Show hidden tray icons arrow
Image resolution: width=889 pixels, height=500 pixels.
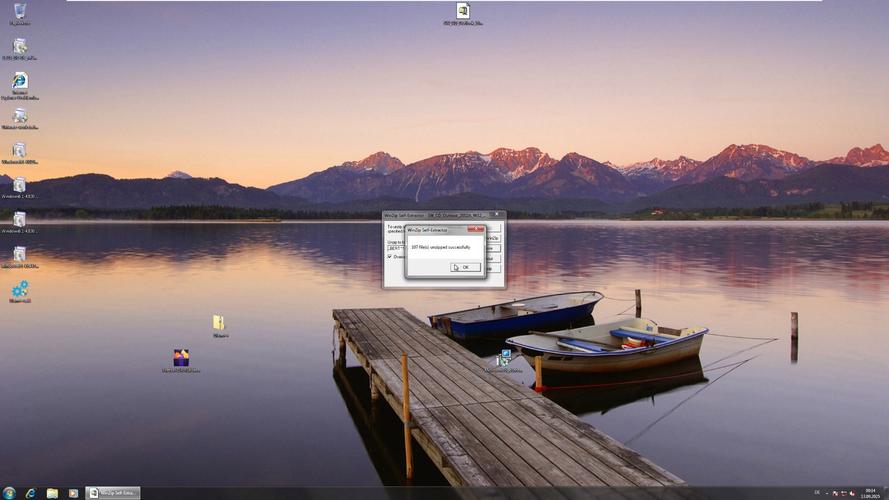[x=827, y=493]
